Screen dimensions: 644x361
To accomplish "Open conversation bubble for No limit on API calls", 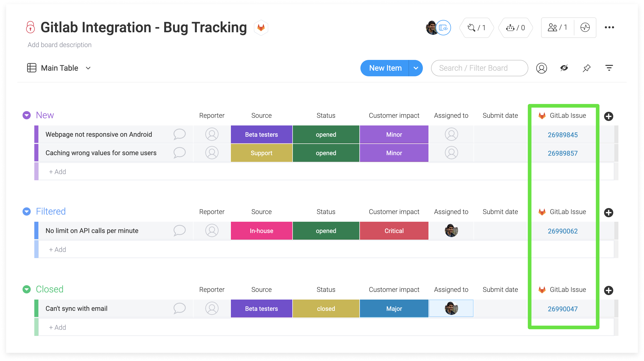I will click(179, 230).
